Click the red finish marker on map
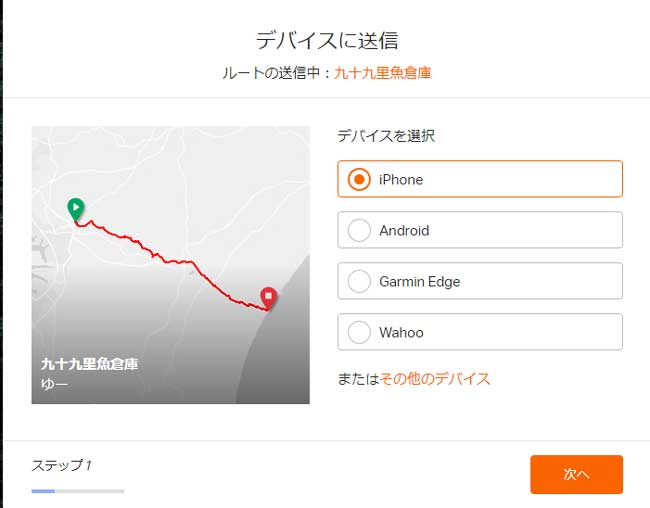This screenshot has height=508, width=650. tap(269, 298)
